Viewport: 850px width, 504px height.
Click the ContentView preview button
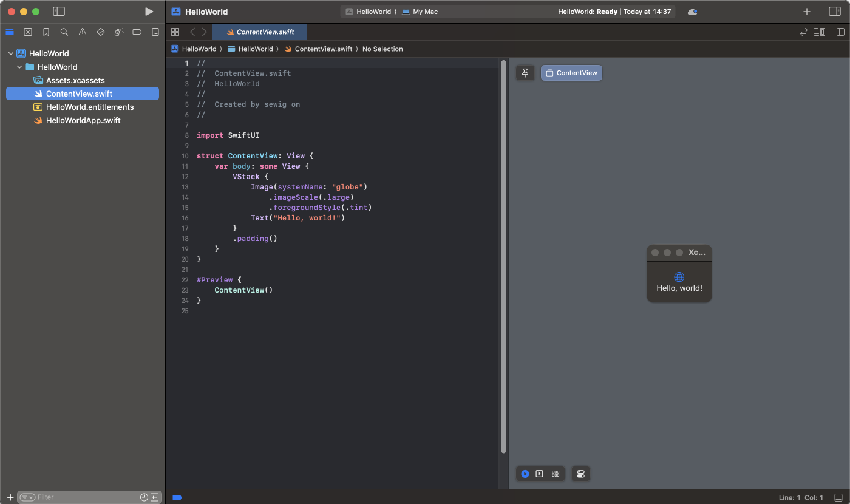point(571,73)
